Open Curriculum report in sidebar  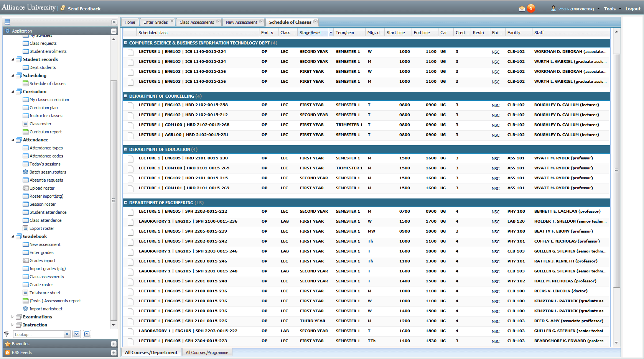(45, 132)
